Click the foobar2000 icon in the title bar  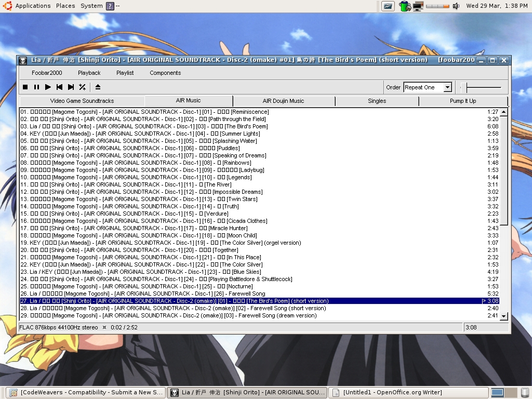point(22,60)
